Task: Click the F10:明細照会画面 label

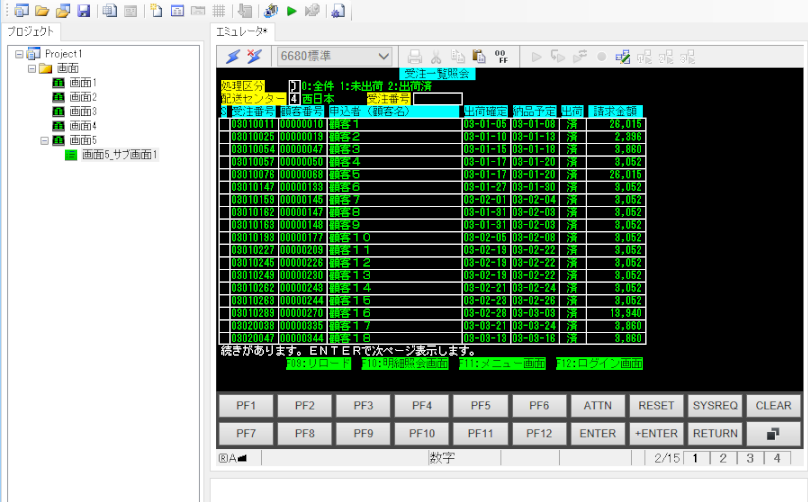Action: [x=405, y=364]
